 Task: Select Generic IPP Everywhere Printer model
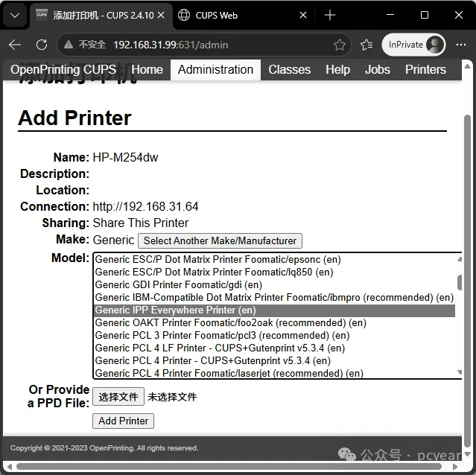click(x=274, y=310)
